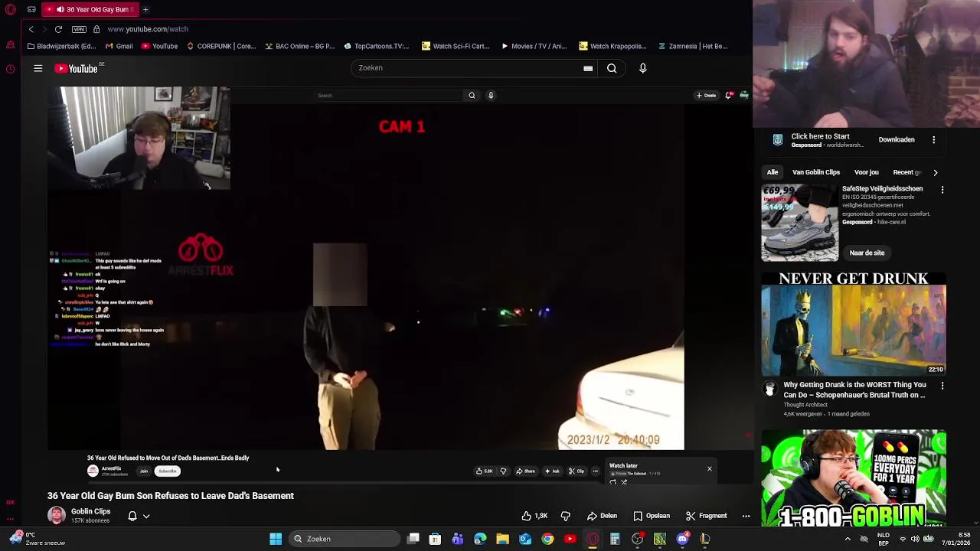Go to the YouTube home logo
This screenshot has height=551, width=980.
click(x=77, y=68)
